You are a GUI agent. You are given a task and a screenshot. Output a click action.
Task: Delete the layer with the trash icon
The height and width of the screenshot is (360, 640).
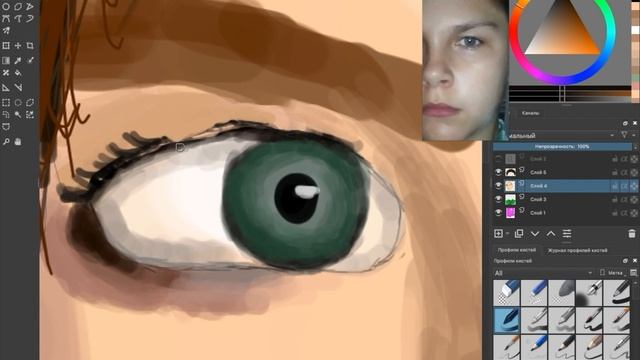click(632, 233)
